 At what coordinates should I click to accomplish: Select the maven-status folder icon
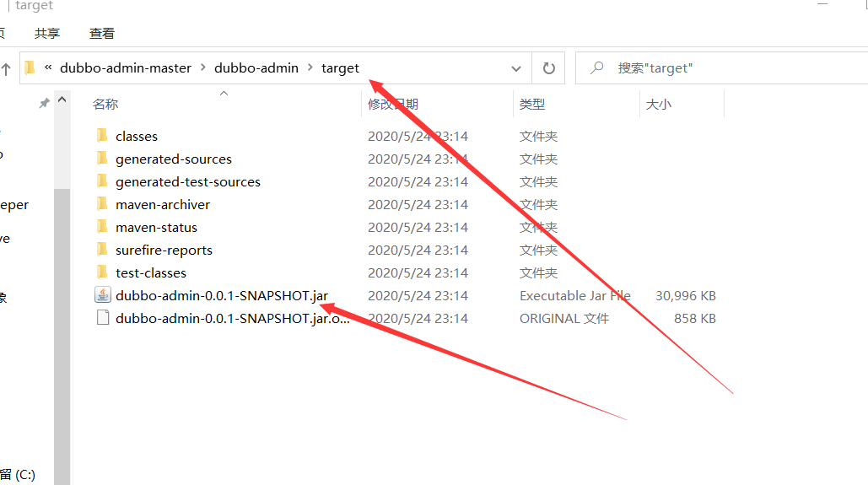click(102, 226)
